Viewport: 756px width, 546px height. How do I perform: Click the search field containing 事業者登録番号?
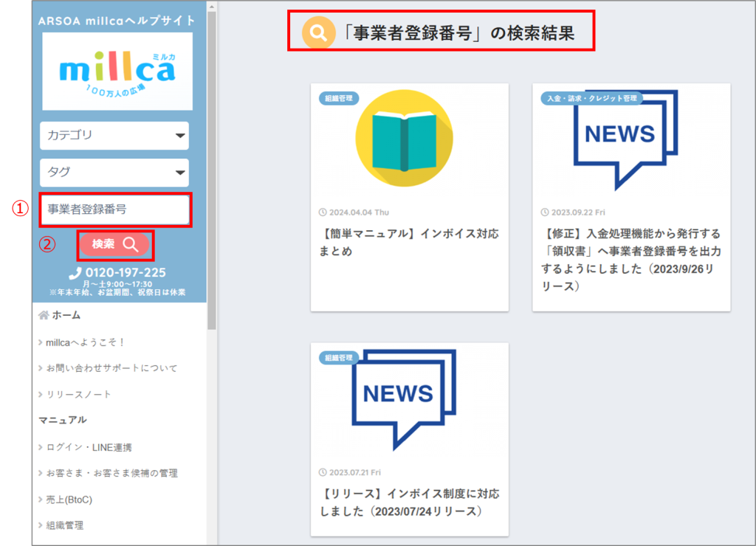click(x=114, y=210)
